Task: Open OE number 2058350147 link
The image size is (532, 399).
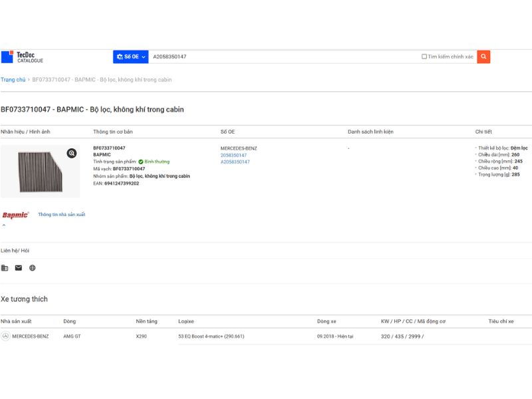Action: tap(233, 156)
